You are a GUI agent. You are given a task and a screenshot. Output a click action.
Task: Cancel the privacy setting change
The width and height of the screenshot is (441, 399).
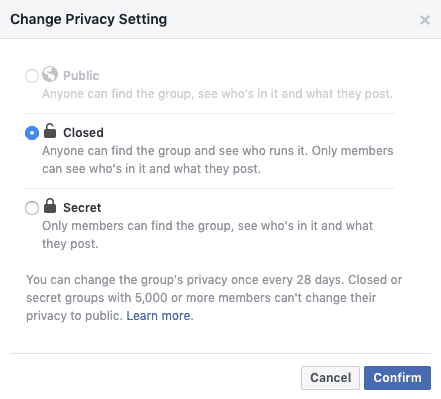[x=330, y=378]
